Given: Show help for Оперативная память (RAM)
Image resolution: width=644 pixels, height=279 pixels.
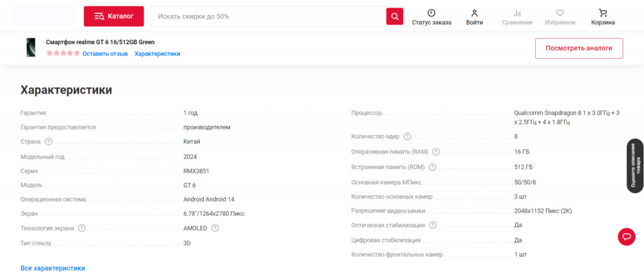Looking at the screenshot, I should click(x=436, y=152).
